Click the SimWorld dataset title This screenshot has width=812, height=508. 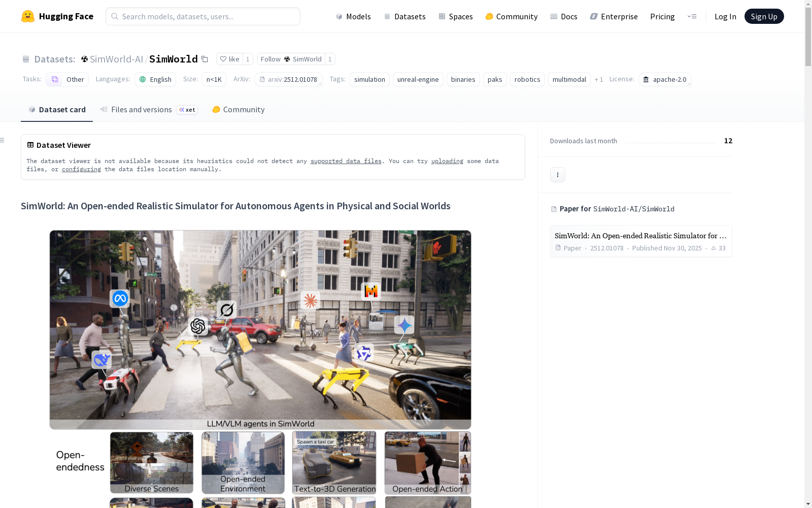(174, 59)
